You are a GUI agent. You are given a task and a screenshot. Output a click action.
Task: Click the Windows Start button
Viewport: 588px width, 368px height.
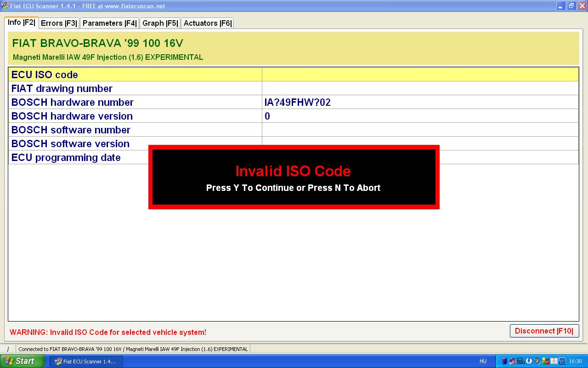[x=23, y=361]
